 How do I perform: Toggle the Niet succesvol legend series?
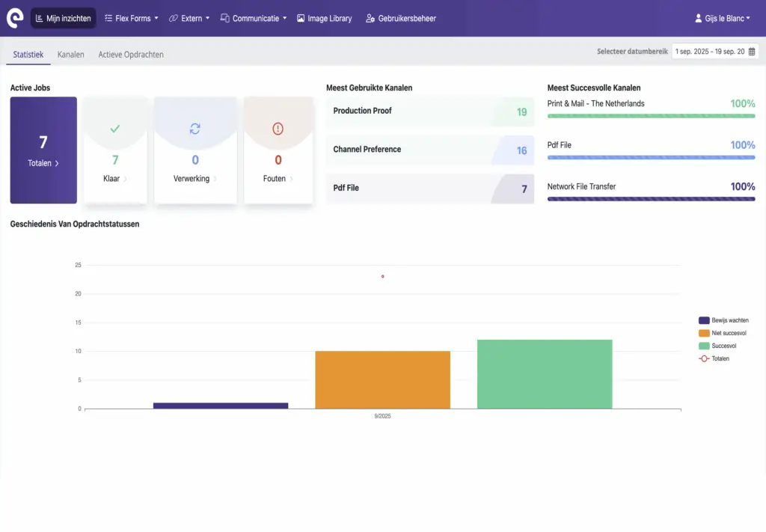[723, 333]
